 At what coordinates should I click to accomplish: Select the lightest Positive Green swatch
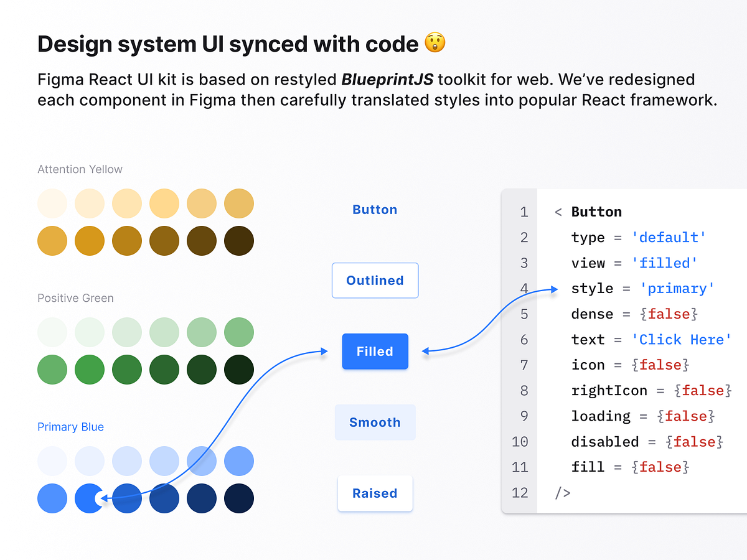pyautogui.click(x=52, y=332)
